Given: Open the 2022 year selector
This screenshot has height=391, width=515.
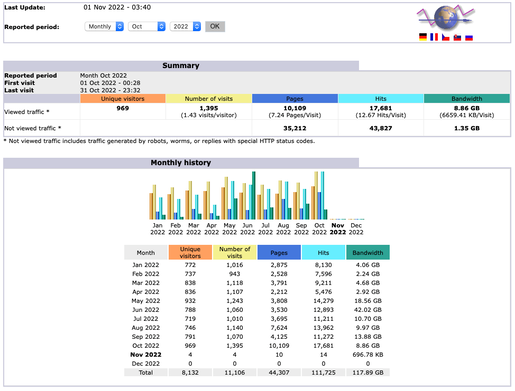Looking at the screenshot, I should click(x=185, y=26).
